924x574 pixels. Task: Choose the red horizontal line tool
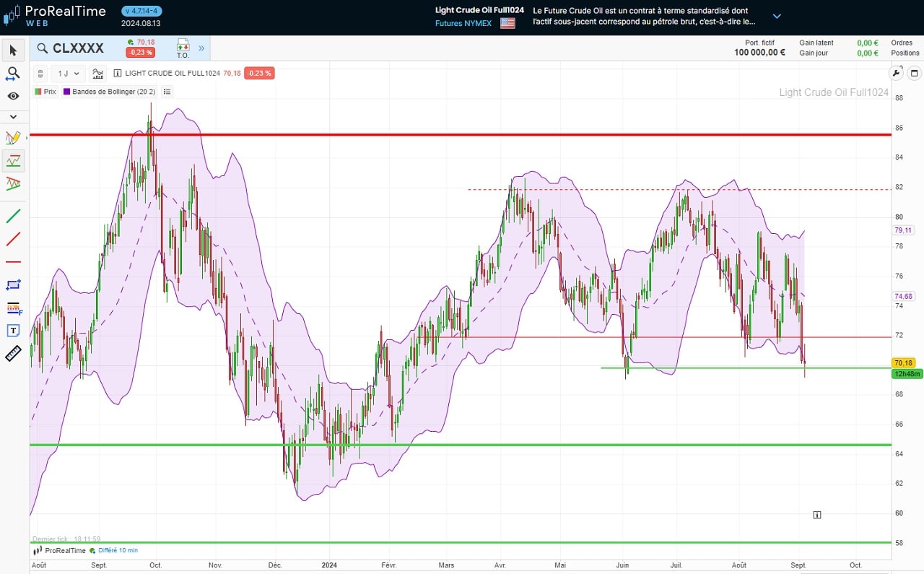tap(13, 261)
